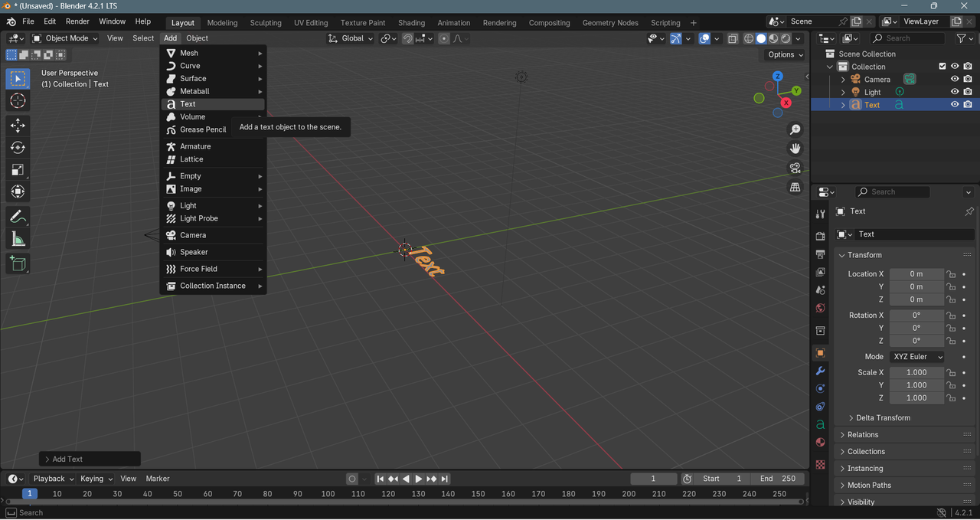Image resolution: width=980 pixels, height=520 pixels.
Task: Pick the Rotate tool
Action: pyautogui.click(x=18, y=148)
